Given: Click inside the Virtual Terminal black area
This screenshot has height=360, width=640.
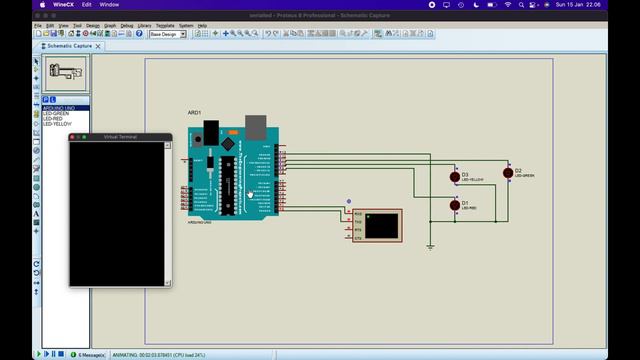Looking at the screenshot, I should coord(117,214).
